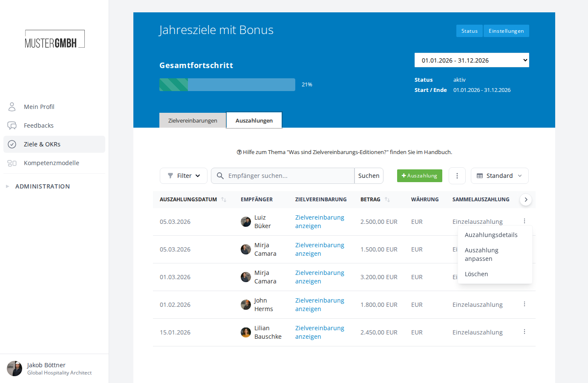
Task: Open Feedbacks in sidebar
Action: (x=54, y=126)
